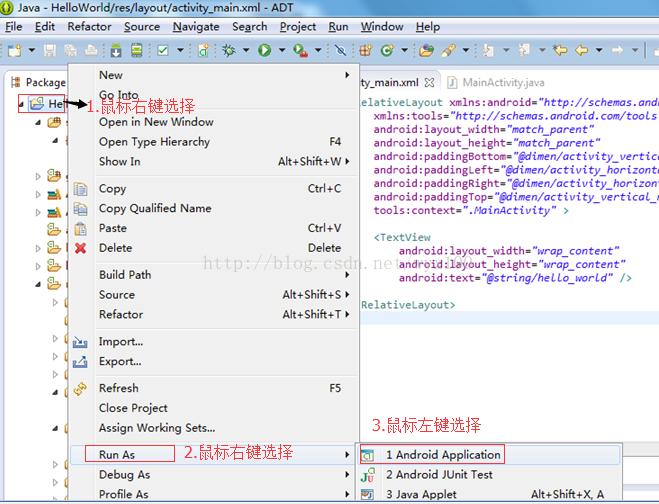Open the Debug As submenu
Image resolution: width=659 pixels, height=504 pixels.
click(214, 475)
